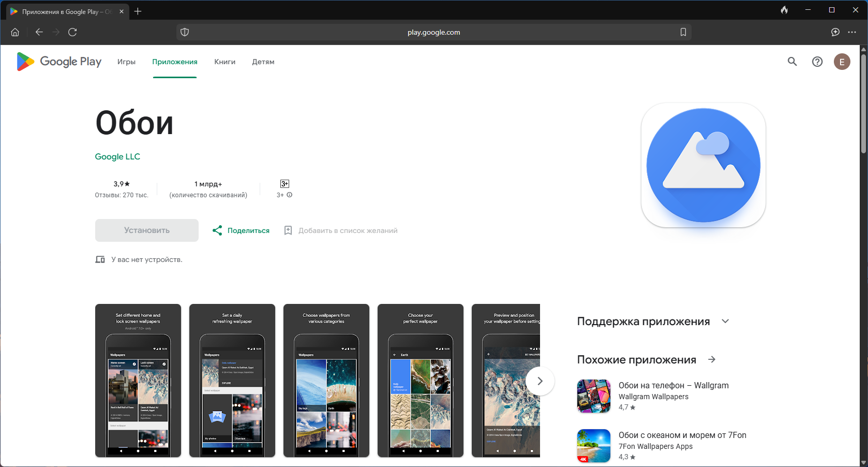Switch to the Книги tab
The height and width of the screenshot is (467, 868).
pos(225,62)
